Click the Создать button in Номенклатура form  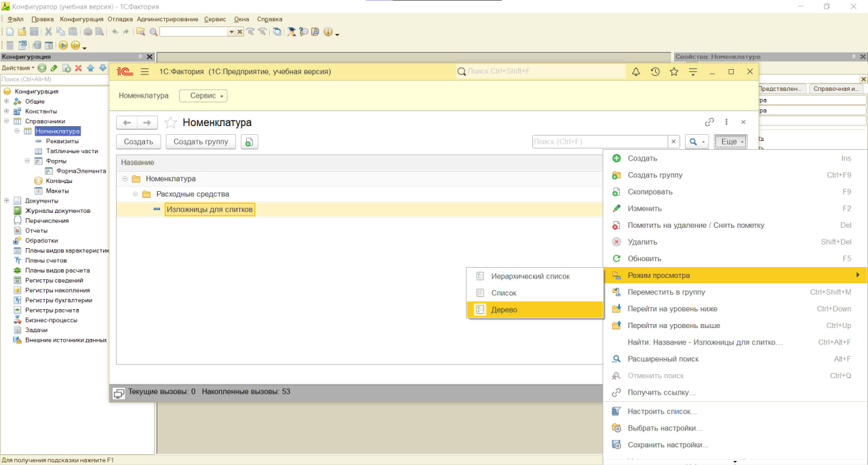[138, 142]
